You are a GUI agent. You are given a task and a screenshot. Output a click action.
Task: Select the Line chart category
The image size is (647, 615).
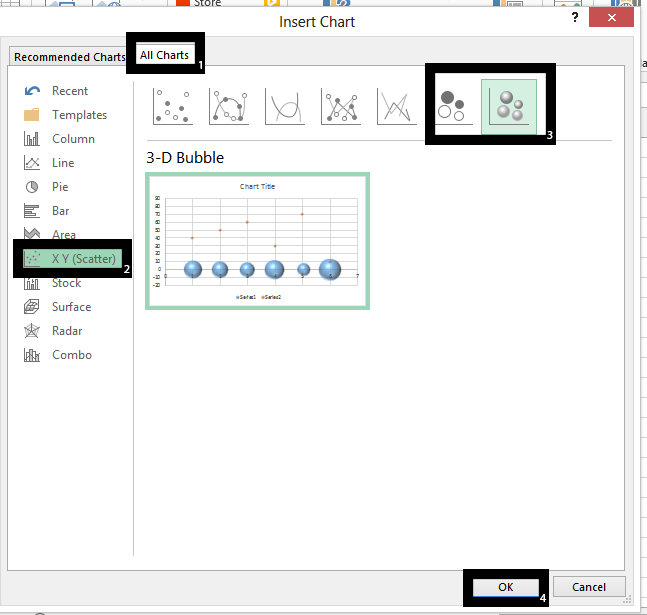pyautogui.click(x=49, y=163)
